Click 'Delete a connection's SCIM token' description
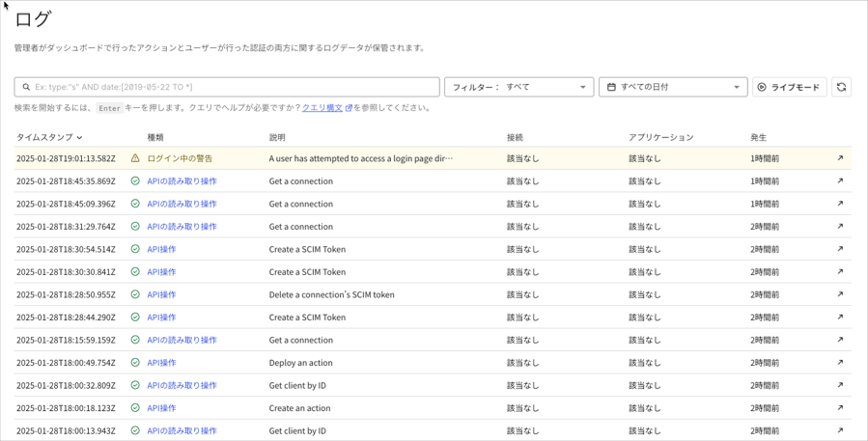This screenshot has height=441, width=868. click(331, 294)
